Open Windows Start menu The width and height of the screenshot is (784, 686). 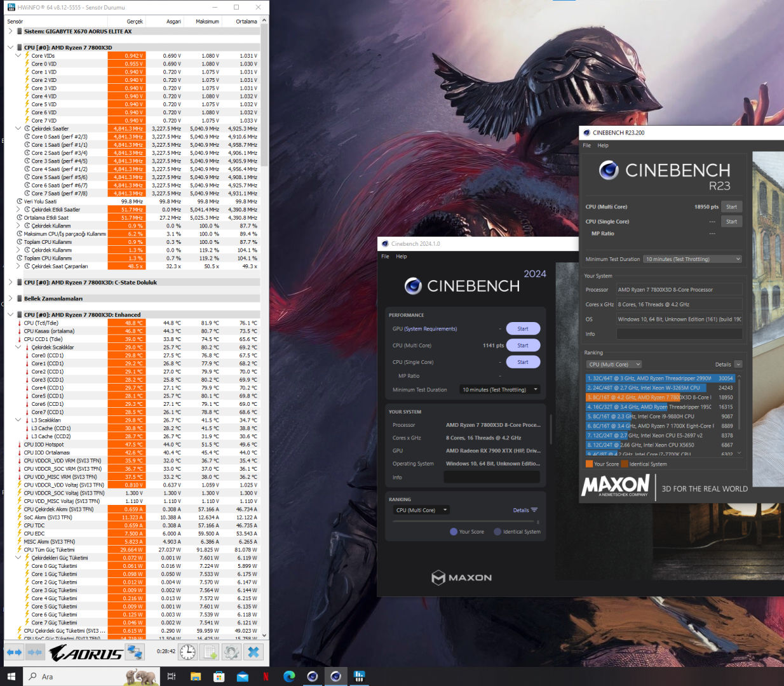[x=11, y=676]
